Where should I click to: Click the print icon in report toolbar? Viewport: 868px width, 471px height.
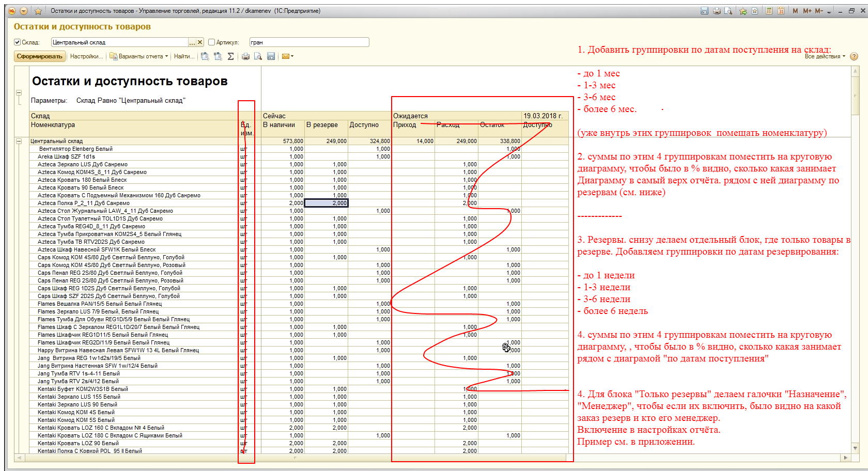coord(245,56)
